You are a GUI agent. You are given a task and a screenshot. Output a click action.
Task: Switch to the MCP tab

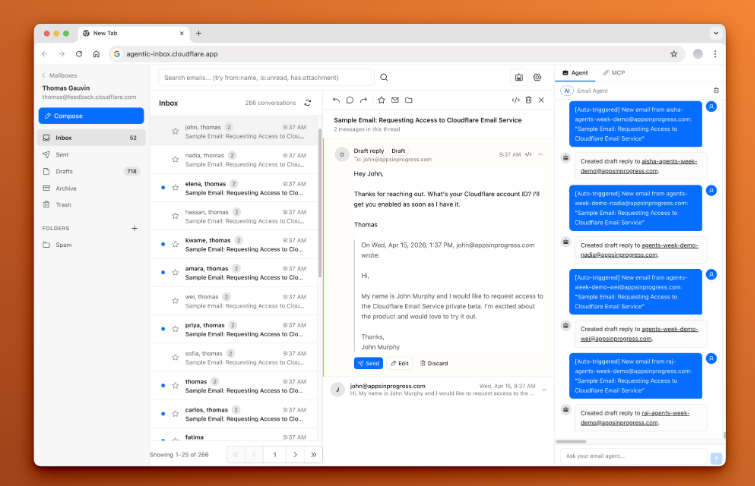pyautogui.click(x=614, y=73)
